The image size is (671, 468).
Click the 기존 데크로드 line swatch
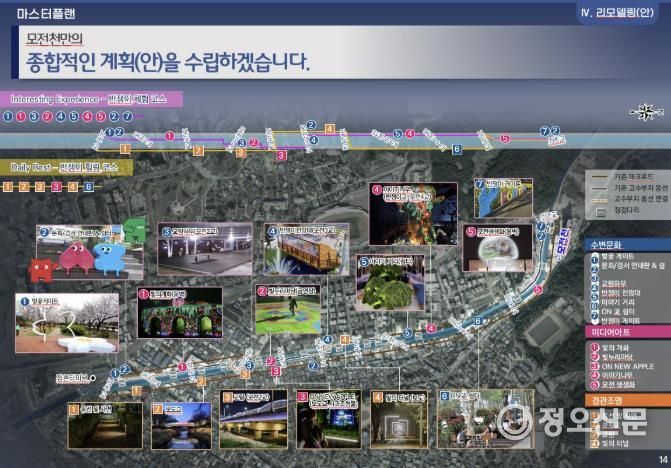point(598,177)
